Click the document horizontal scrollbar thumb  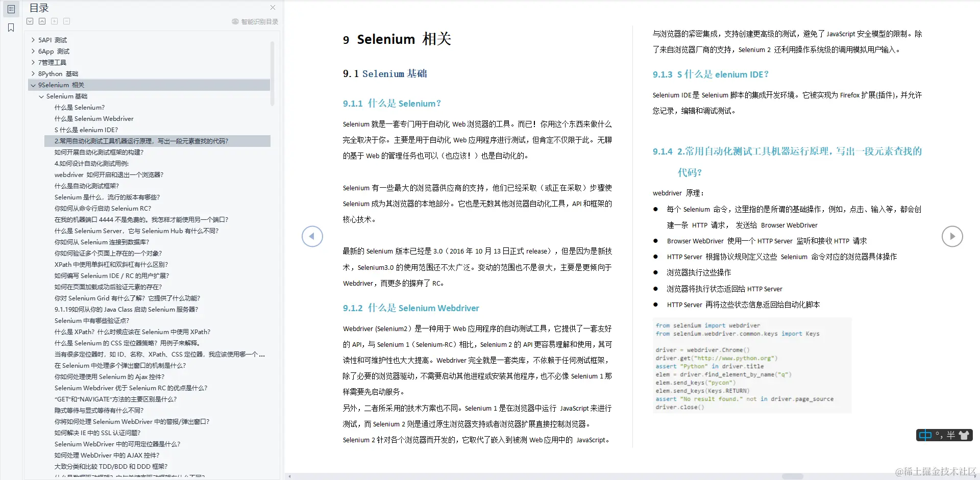pyautogui.click(x=792, y=476)
